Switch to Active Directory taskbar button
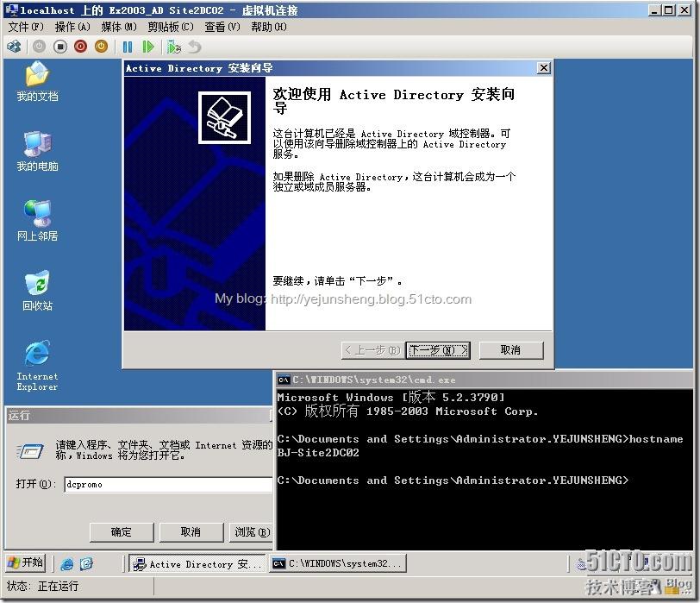Image resolution: width=700 pixels, height=603 pixels. pyautogui.click(x=197, y=563)
